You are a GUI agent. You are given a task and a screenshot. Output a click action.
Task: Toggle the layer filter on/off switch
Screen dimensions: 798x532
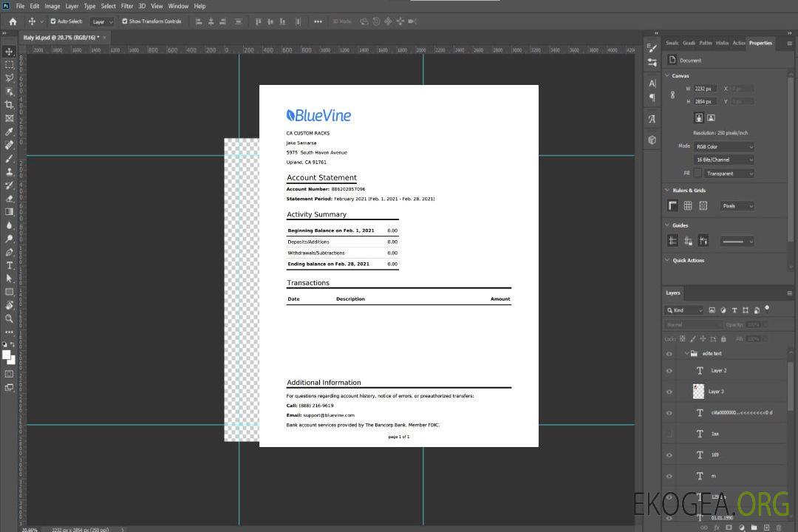(767, 309)
